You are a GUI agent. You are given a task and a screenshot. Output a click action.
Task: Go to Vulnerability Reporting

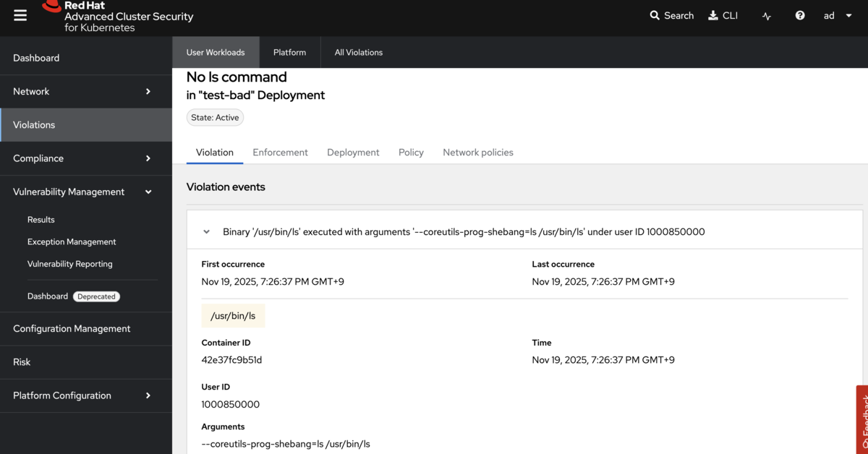[x=70, y=264]
